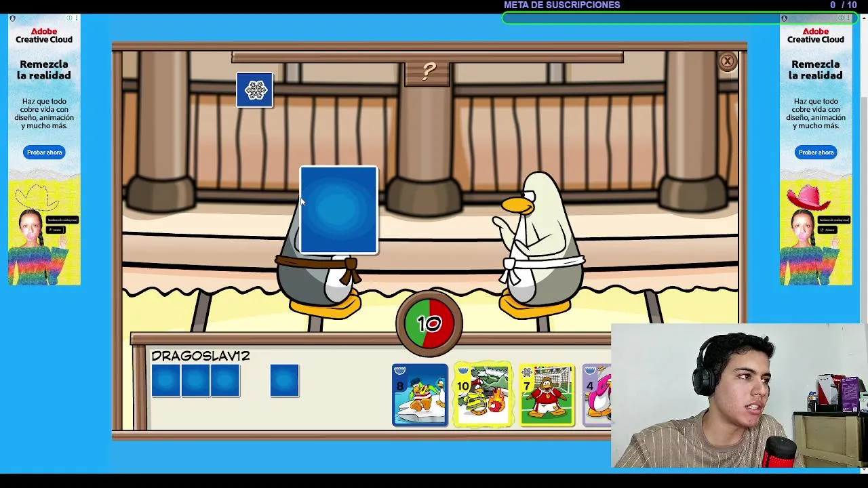Open the right ad's three-dot menu

pyautogui.click(x=848, y=18)
